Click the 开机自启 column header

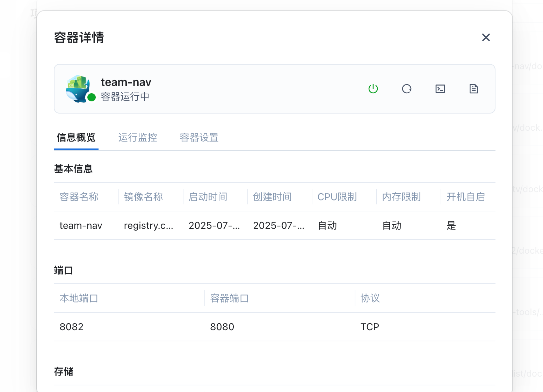click(465, 197)
